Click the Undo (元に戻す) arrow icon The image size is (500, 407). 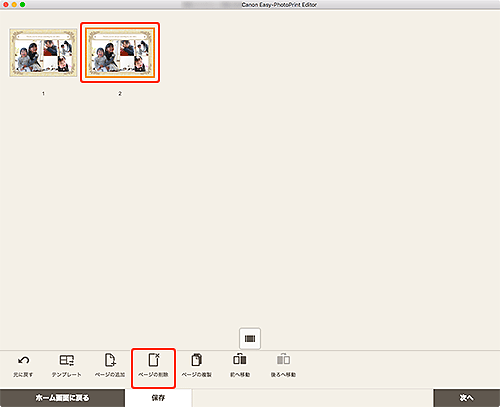(x=23, y=360)
